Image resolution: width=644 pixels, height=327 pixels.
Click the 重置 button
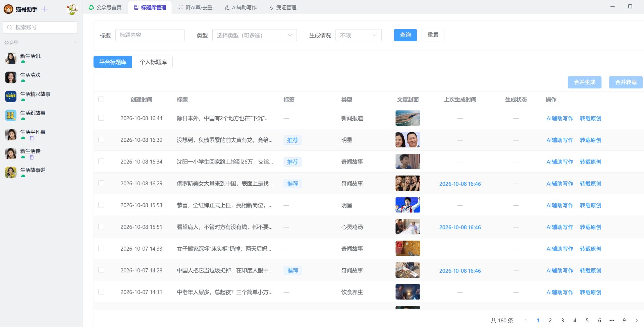click(x=433, y=35)
